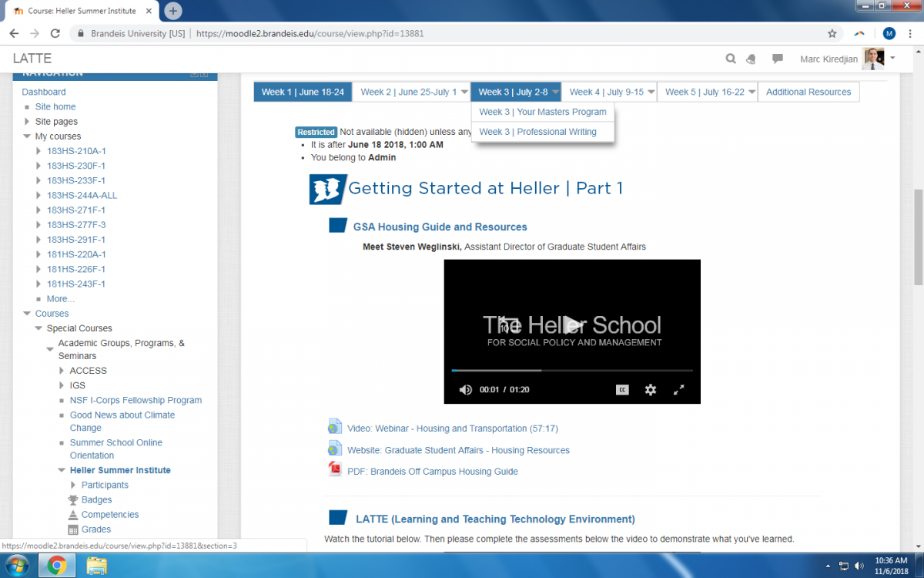Switch to the Additional Resources tab

[808, 92]
